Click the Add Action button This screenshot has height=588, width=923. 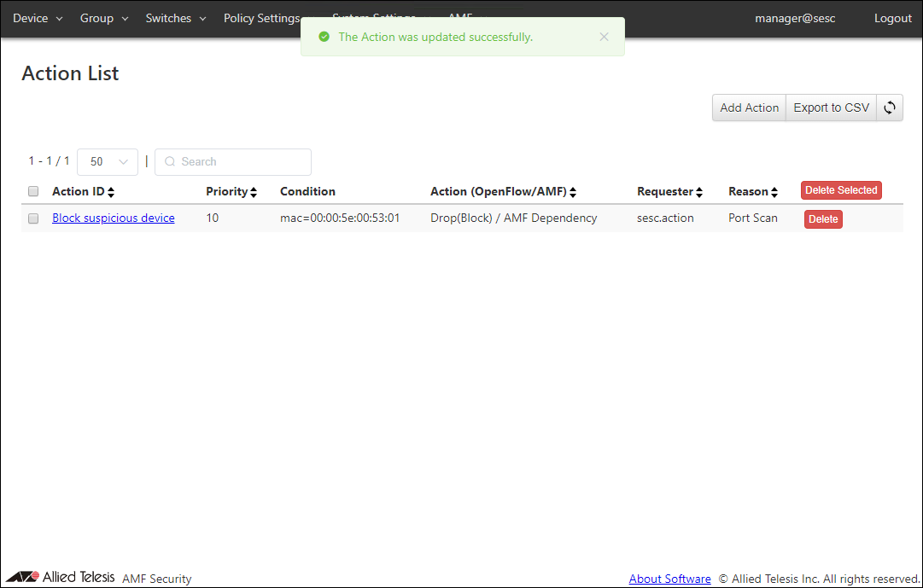pyautogui.click(x=749, y=108)
